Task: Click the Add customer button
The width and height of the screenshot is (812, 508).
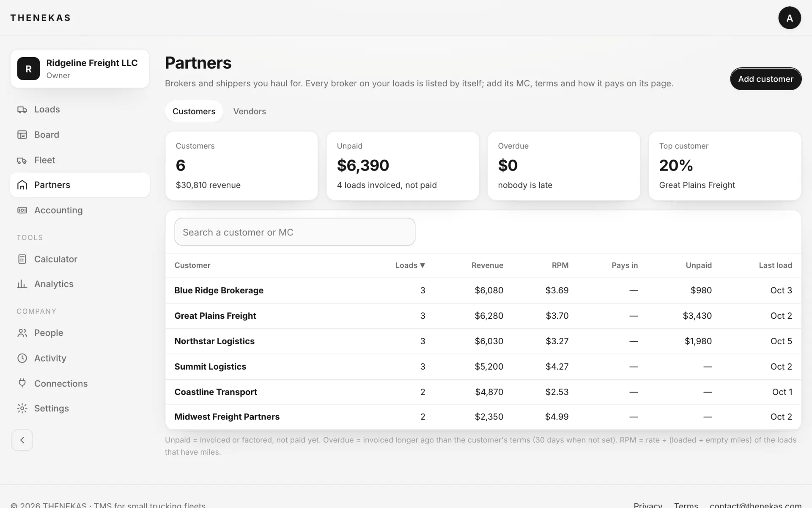Action: (x=765, y=79)
